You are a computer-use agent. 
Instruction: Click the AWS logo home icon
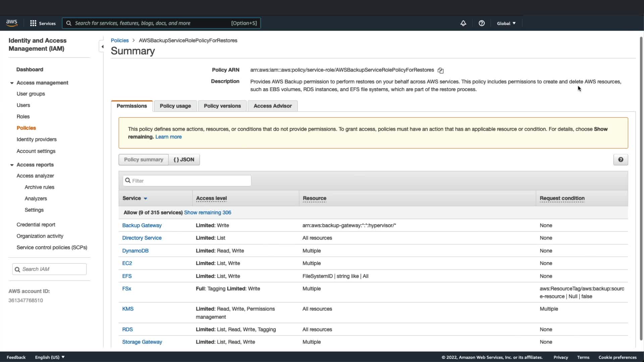[x=12, y=23]
